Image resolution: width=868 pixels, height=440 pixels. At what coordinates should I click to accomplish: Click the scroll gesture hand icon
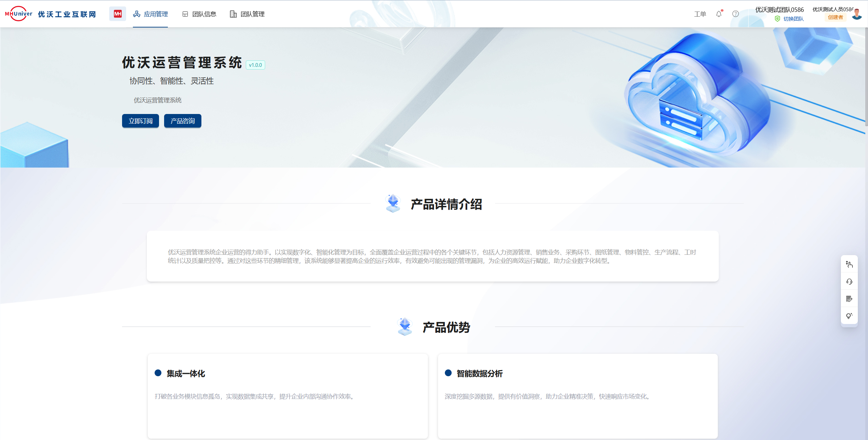tap(849, 264)
